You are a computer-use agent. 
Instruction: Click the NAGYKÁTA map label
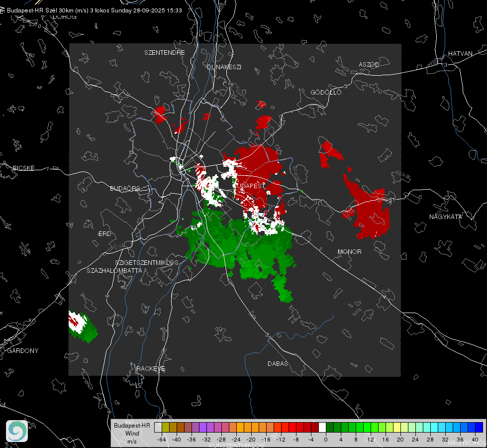[x=446, y=217]
